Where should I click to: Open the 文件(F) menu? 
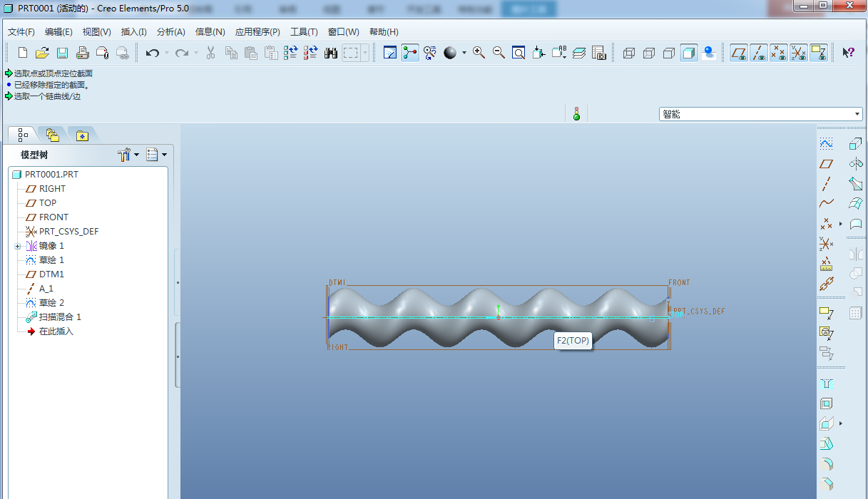pyautogui.click(x=21, y=32)
